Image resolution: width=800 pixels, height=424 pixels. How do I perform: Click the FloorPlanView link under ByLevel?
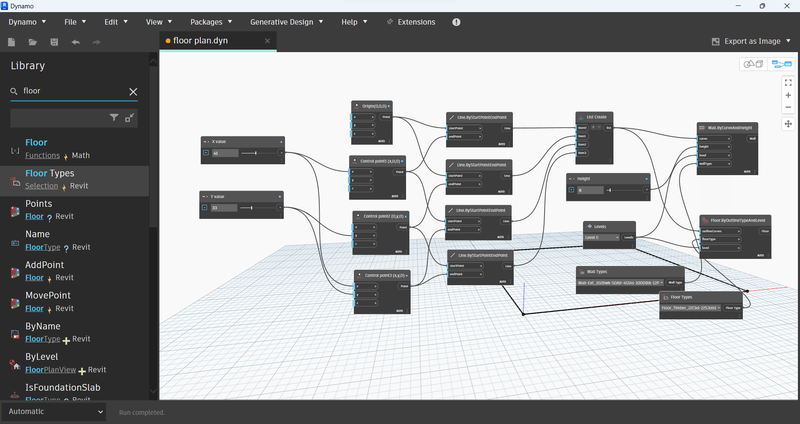click(x=51, y=369)
